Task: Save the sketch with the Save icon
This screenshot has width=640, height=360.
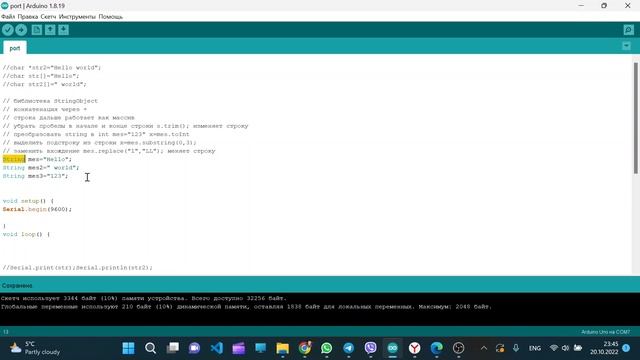Action: (63, 30)
